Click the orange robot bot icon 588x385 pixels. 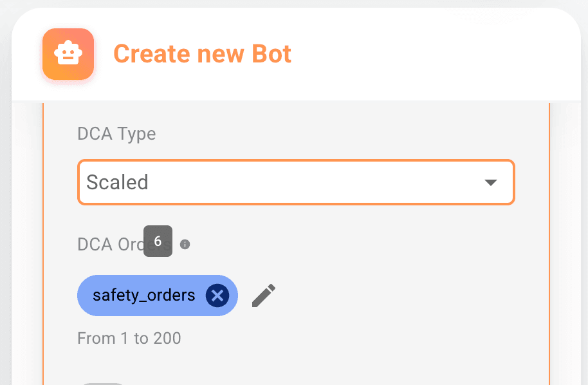pos(68,54)
